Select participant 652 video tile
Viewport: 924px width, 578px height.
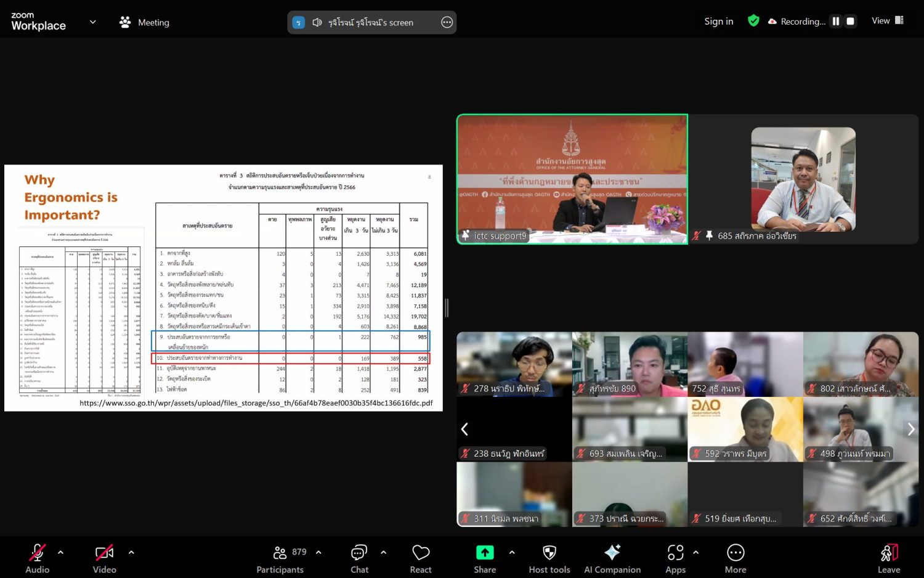pyautogui.click(x=861, y=494)
